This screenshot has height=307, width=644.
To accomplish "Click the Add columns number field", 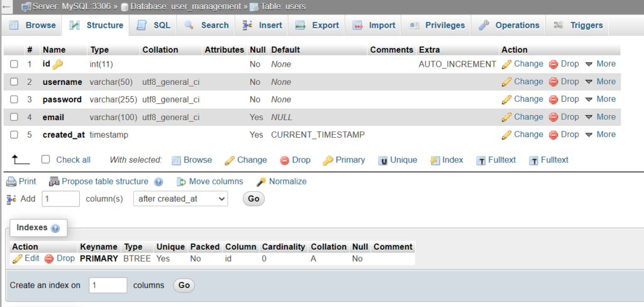I will click(x=61, y=199).
